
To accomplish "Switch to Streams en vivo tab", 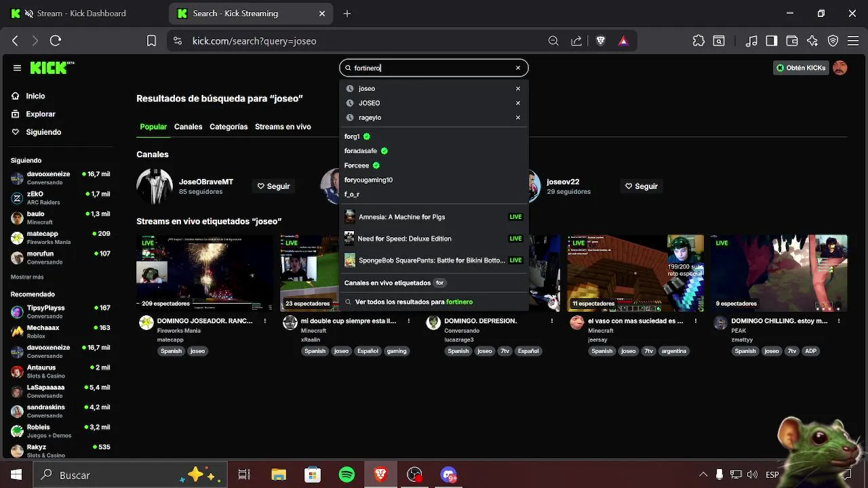I will click(x=283, y=127).
